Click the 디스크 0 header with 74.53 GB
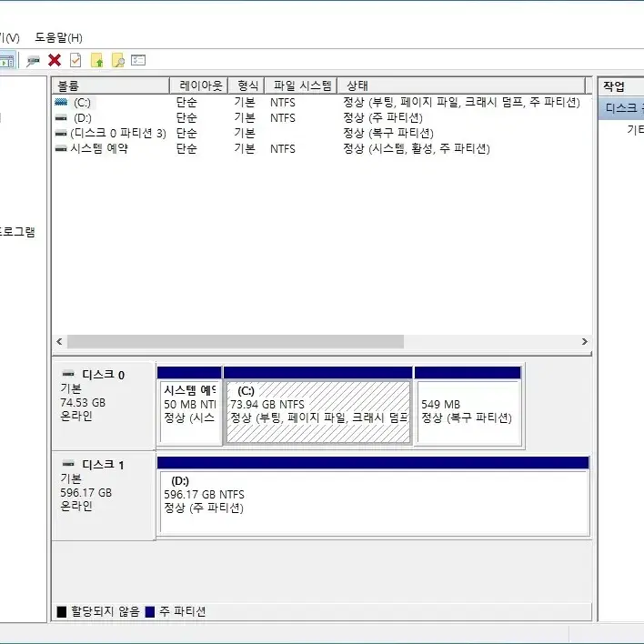The width and height of the screenshot is (644, 644). (x=104, y=406)
